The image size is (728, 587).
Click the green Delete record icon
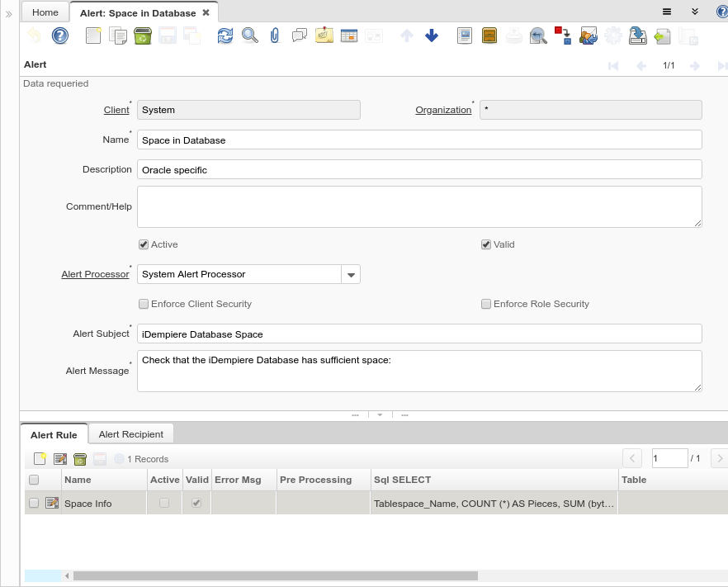[x=142, y=36]
